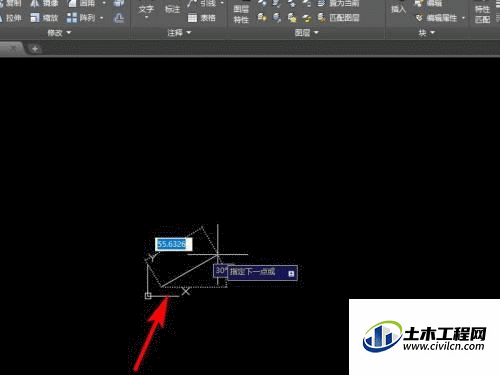Screen dimensions: 500x375
Task: Close the current drawing file tab
Action: (13, 49)
